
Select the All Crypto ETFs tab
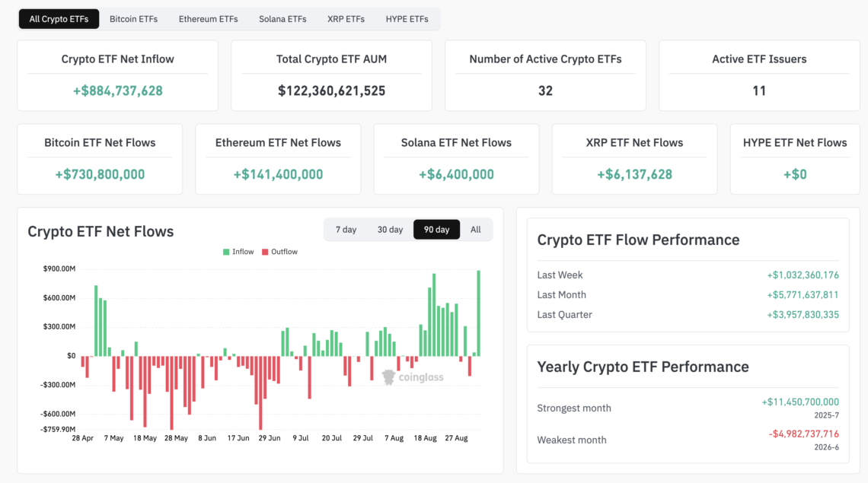click(x=59, y=19)
